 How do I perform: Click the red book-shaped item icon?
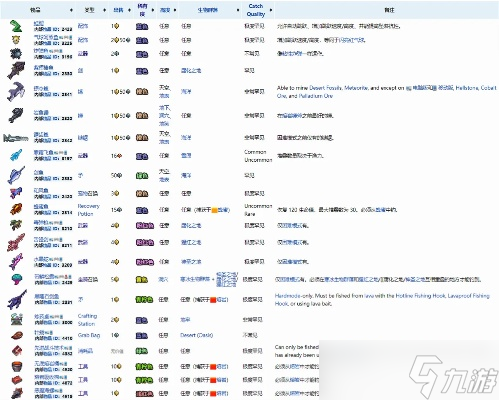(17, 351)
